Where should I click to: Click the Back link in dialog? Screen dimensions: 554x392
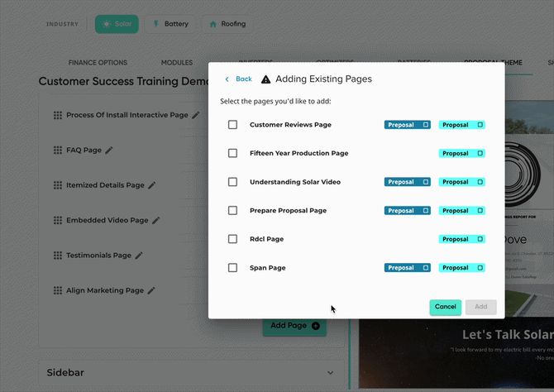pyautogui.click(x=244, y=79)
